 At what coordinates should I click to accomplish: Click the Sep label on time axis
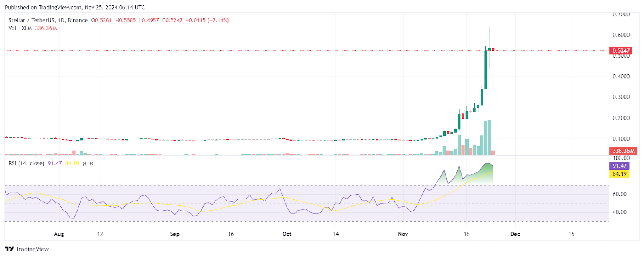[175, 234]
